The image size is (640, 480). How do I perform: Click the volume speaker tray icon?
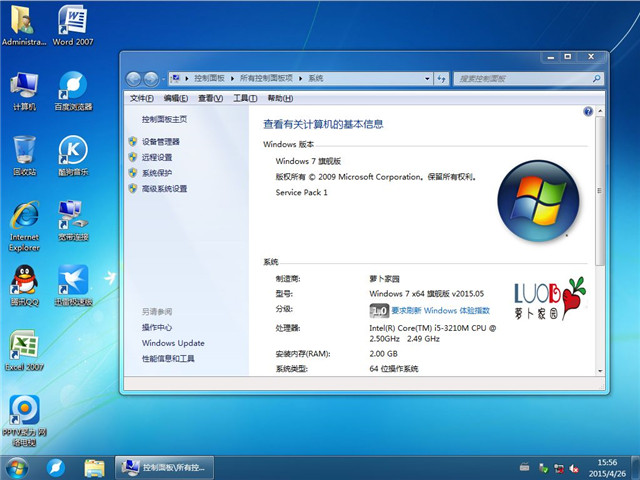(x=574, y=468)
